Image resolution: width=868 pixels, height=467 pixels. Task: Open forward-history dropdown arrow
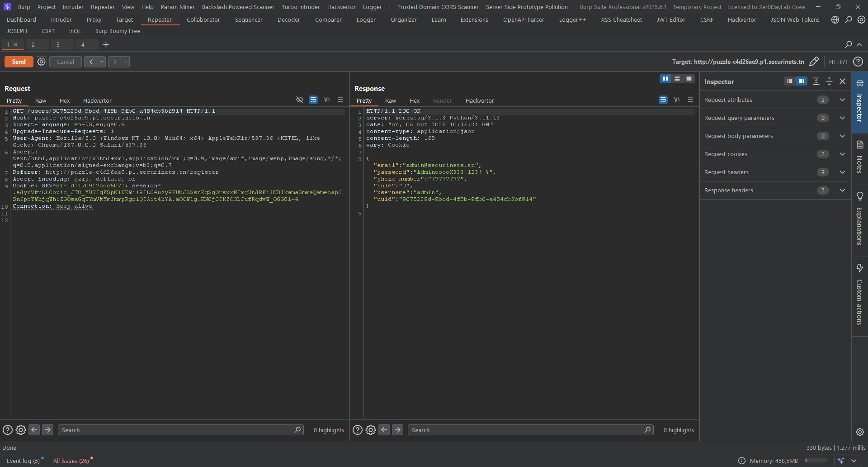pos(126,62)
